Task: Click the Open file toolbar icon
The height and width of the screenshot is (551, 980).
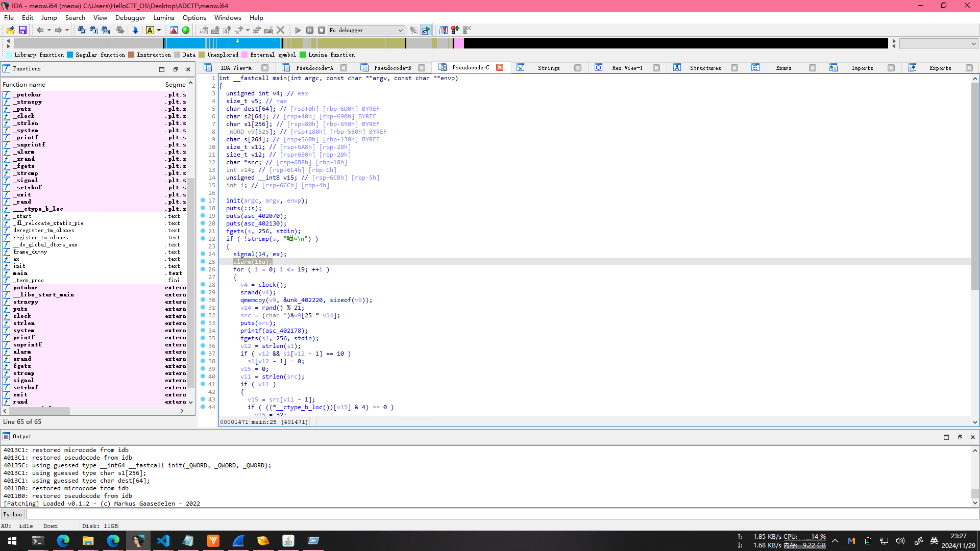Action: (10, 30)
